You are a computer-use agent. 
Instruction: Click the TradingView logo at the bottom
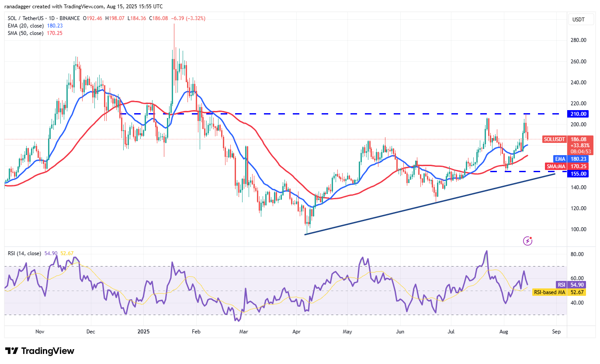point(40,351)
